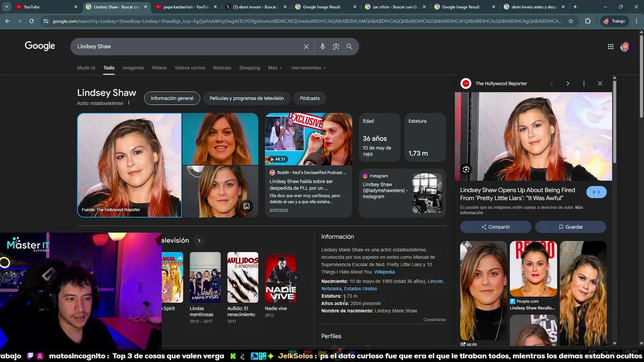Select the Pódcasts chip
Image resolution: width=644 pixels, height=362 pixels.
310,98
